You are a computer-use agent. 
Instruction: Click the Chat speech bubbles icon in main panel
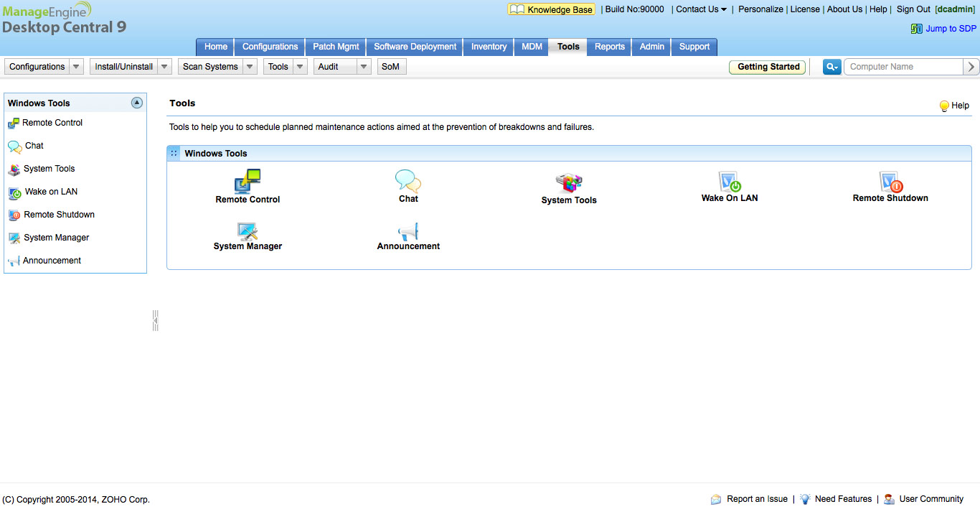(x=408, y=181)
